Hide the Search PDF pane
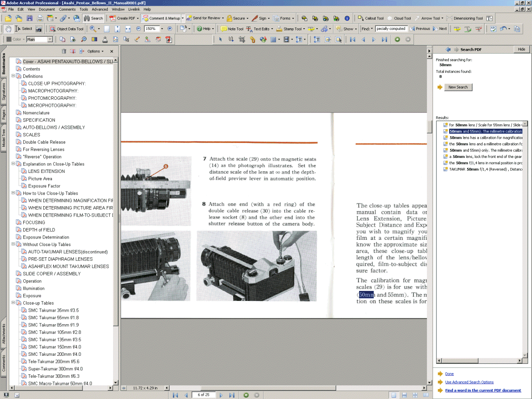 pyautogui.click(x=521, y=49)
